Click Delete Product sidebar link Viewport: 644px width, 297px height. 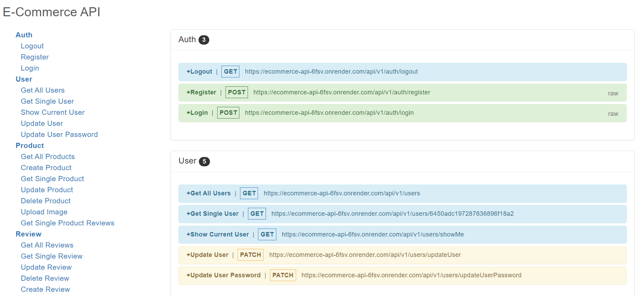tap(46, 201)
